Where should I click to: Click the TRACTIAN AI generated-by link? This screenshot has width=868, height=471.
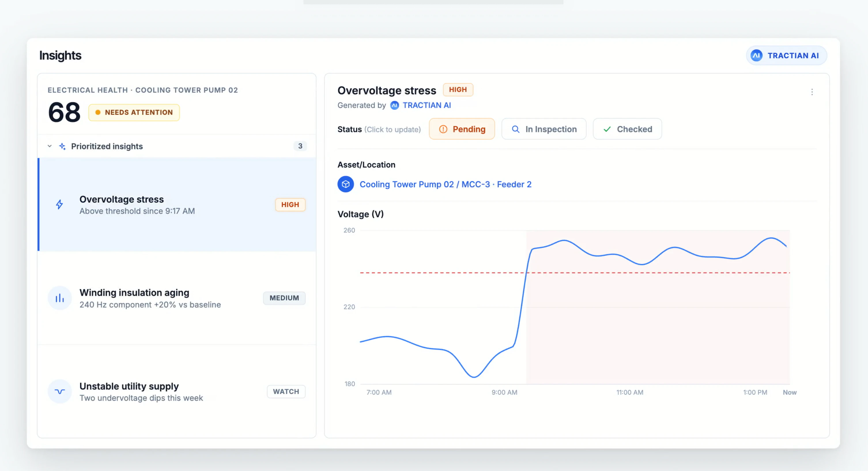[427, 105]
